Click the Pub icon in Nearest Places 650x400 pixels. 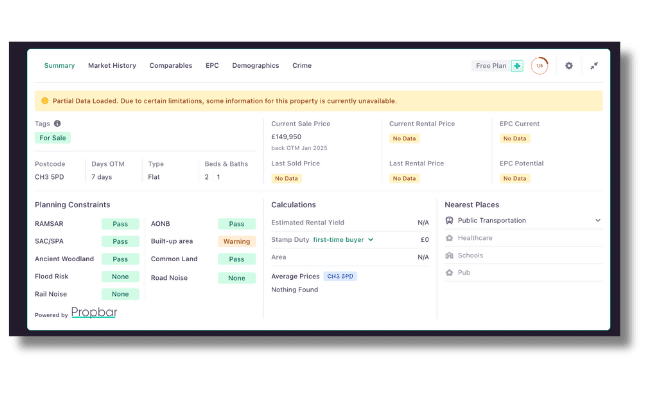450,272
